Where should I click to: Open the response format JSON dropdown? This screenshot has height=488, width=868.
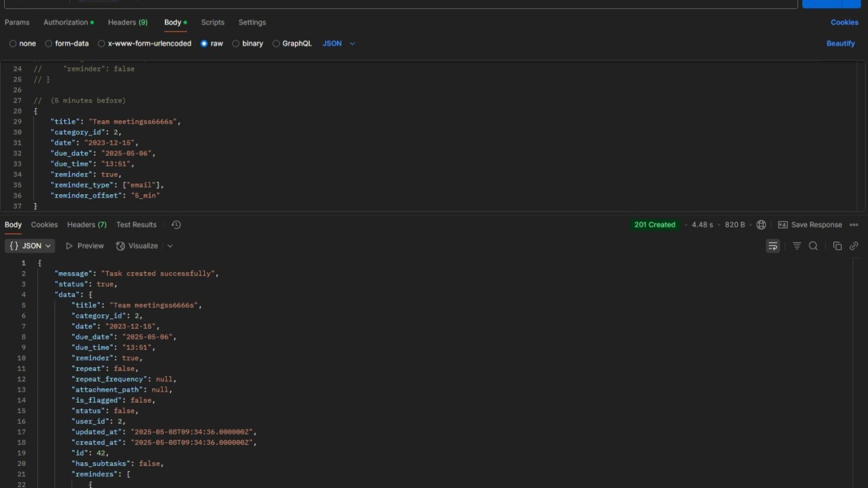pyautogui.click(x=29, y=246)
